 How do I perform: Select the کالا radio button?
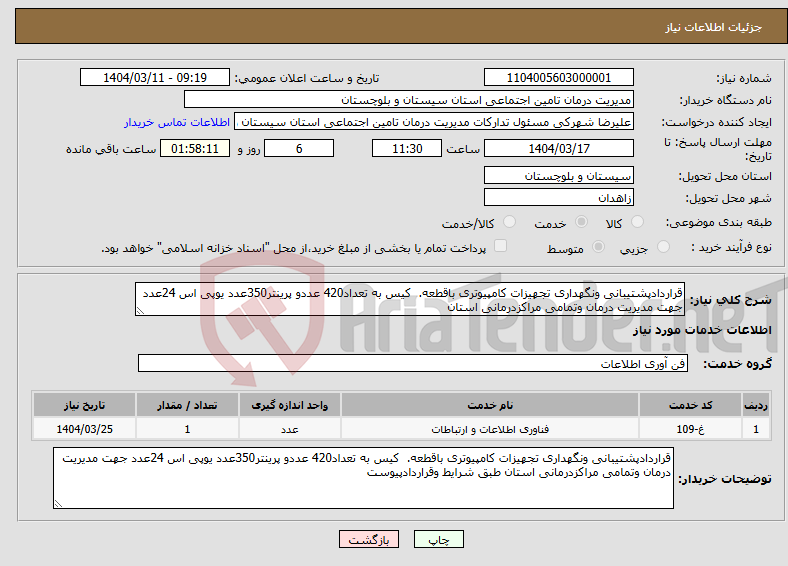[x=637, y=222]
